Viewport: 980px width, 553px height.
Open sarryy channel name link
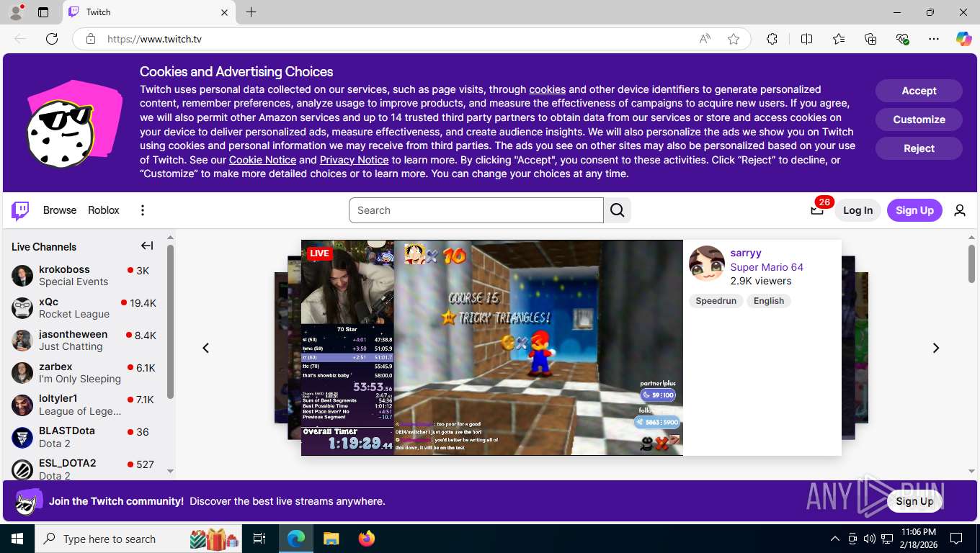pyautogui.click(x=746, y=253)
